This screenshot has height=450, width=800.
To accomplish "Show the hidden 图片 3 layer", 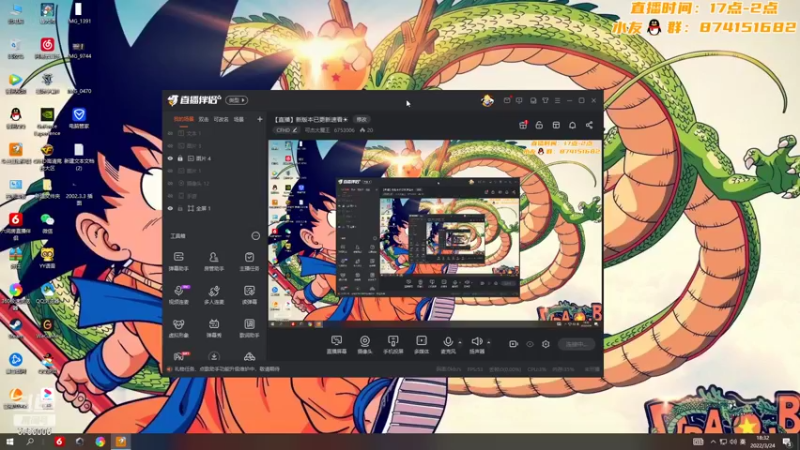I will coord(170,146).
